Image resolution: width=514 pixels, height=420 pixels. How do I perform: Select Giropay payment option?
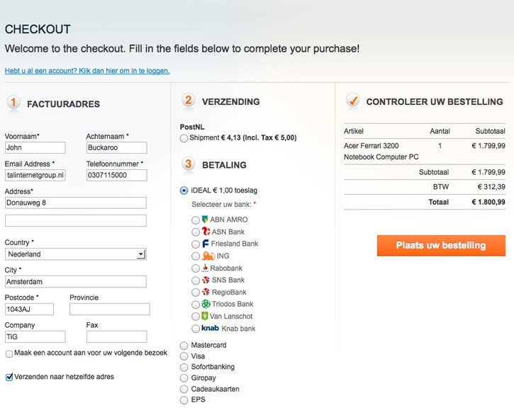(184, 378)
